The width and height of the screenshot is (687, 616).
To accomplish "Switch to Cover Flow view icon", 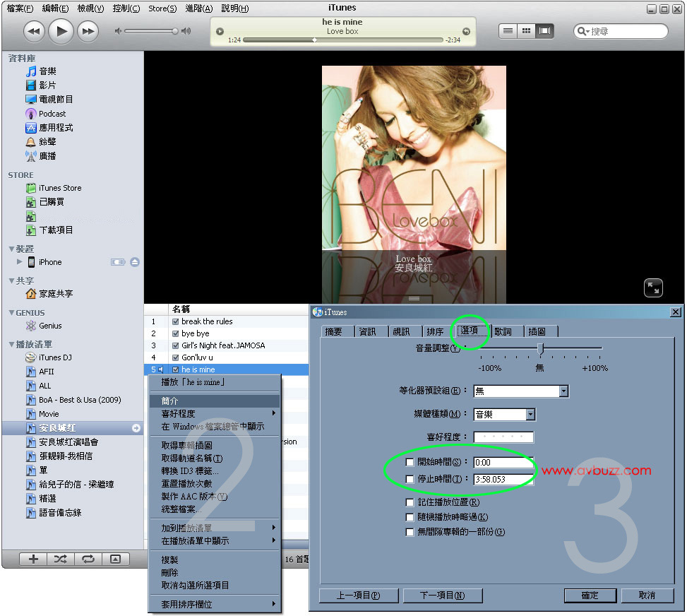I will (x=544, y=31).
